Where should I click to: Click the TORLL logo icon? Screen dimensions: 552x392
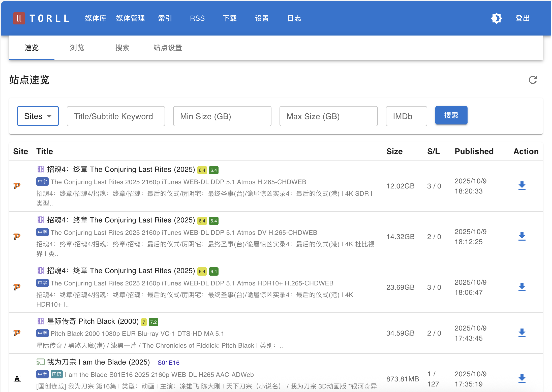pos(19,18)
